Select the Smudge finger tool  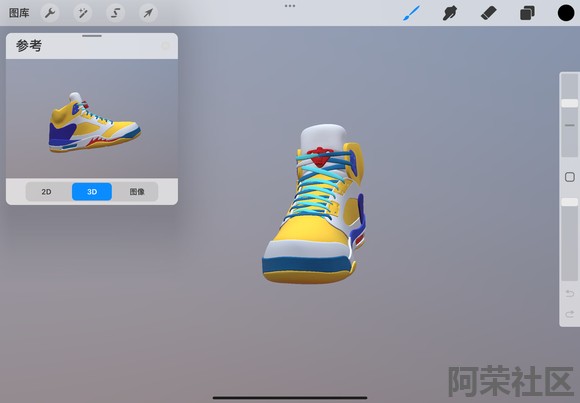450,14
